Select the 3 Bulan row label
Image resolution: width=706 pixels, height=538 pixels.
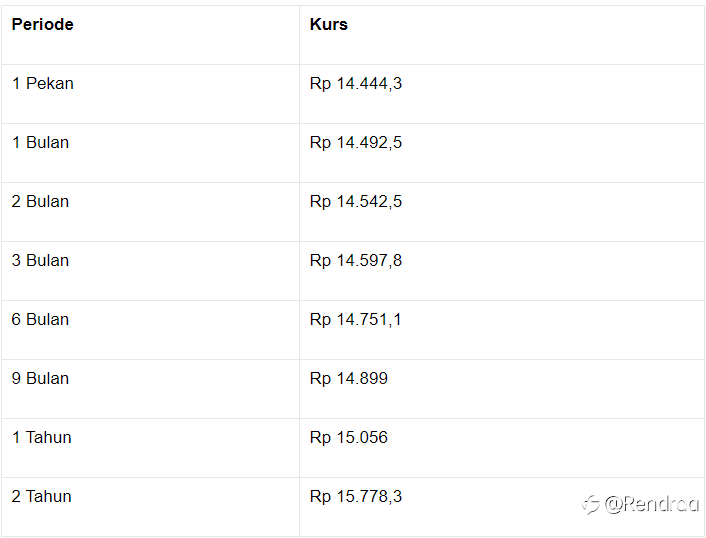pyautogui.click(x=41, y=260)
